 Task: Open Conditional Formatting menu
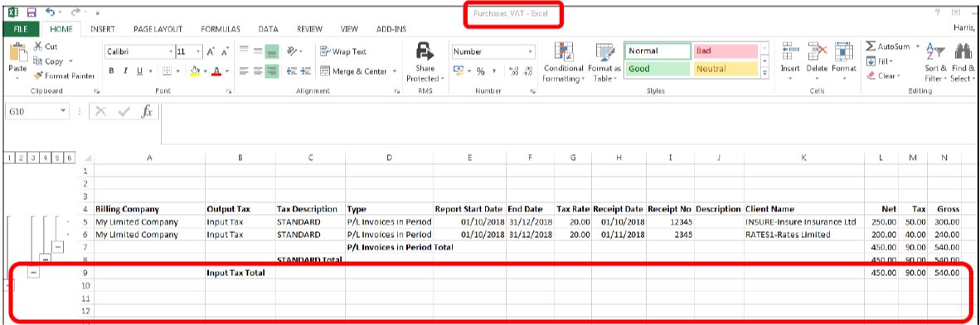point(564,62)
